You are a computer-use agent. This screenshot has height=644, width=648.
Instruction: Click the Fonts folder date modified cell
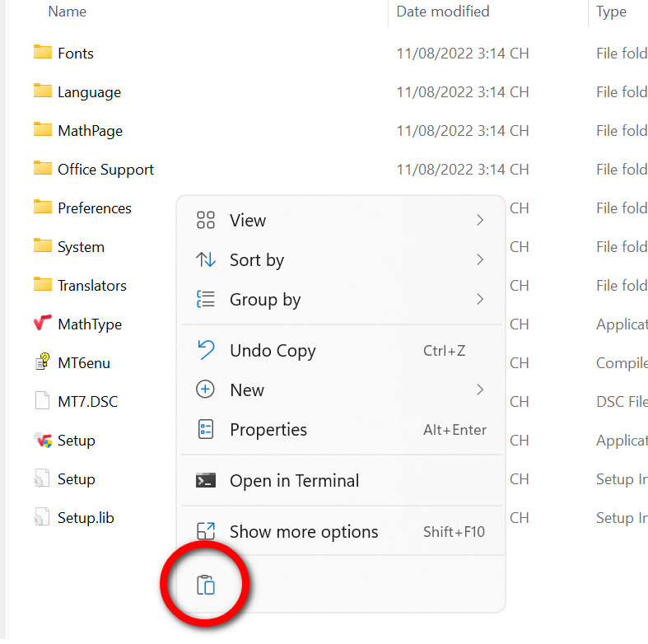point(463,53)
